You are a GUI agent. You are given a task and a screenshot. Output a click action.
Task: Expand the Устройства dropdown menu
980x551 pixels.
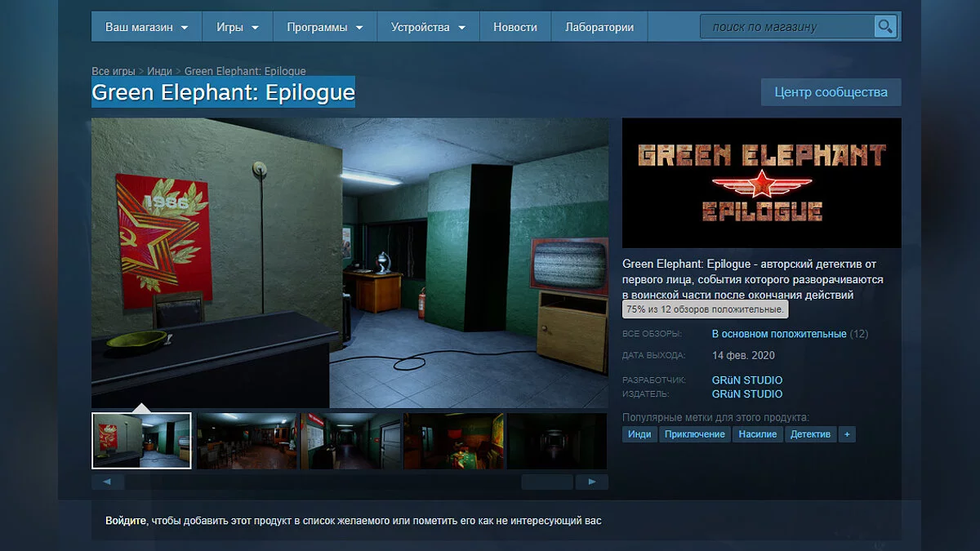click(x=428, y=27)
